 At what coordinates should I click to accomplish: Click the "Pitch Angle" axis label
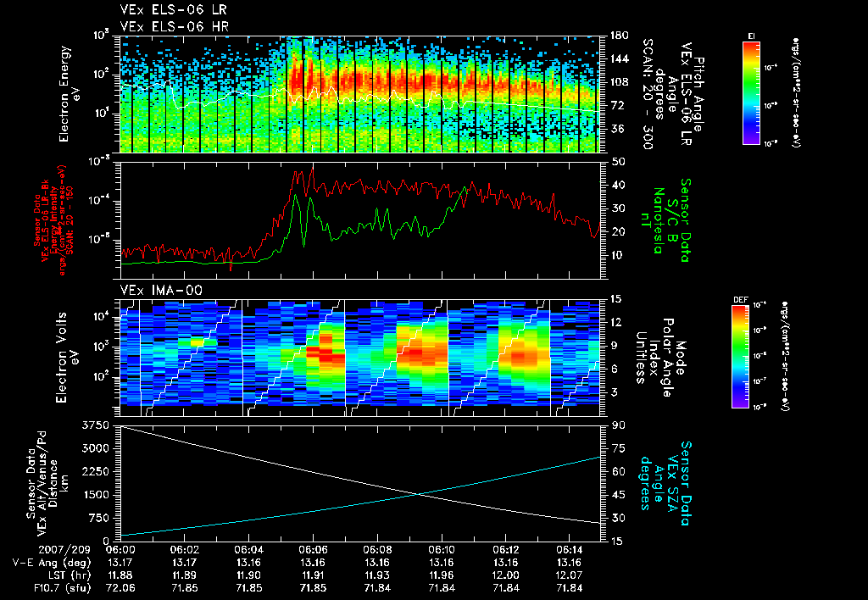click(x=699, y=95)
